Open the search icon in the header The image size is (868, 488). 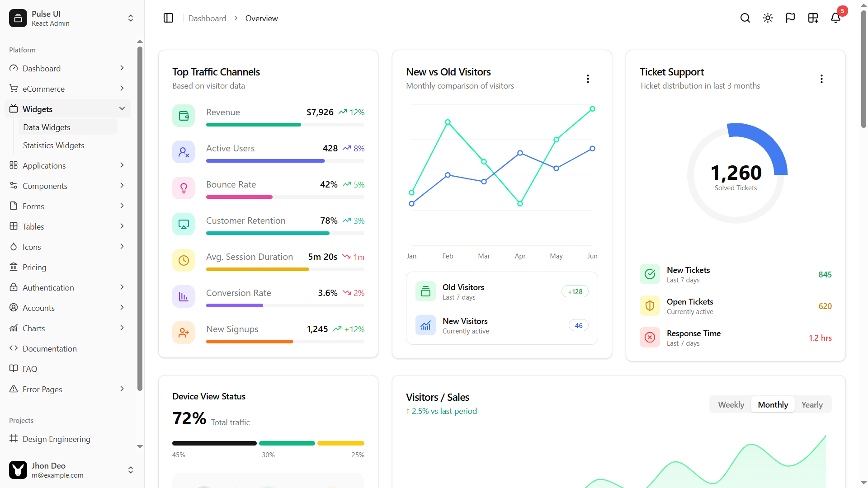[745, 18]
